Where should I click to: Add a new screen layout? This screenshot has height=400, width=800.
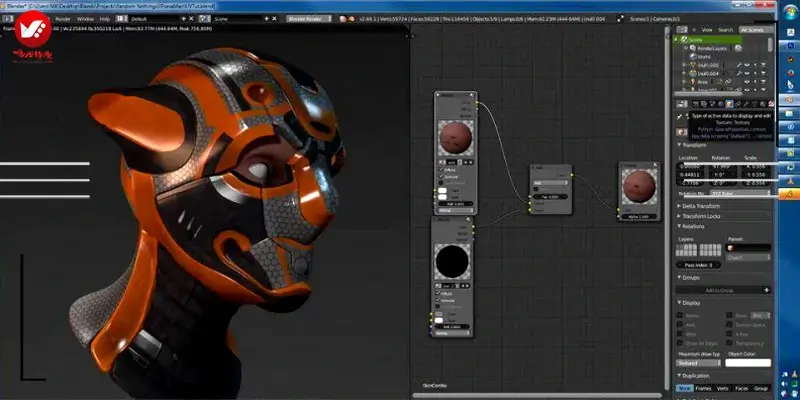[x=184, y=18]
